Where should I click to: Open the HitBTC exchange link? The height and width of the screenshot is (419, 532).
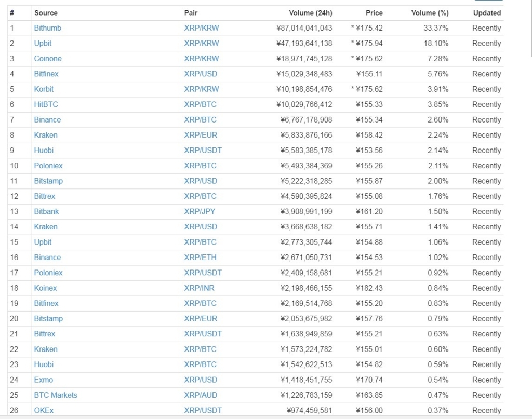click(46, 104)
